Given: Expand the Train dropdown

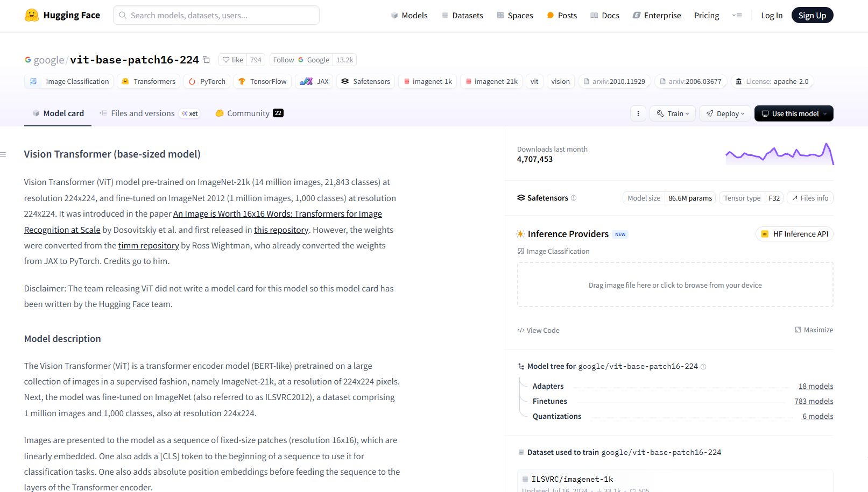Looking at the screenshot, I should tap(673, 113).
